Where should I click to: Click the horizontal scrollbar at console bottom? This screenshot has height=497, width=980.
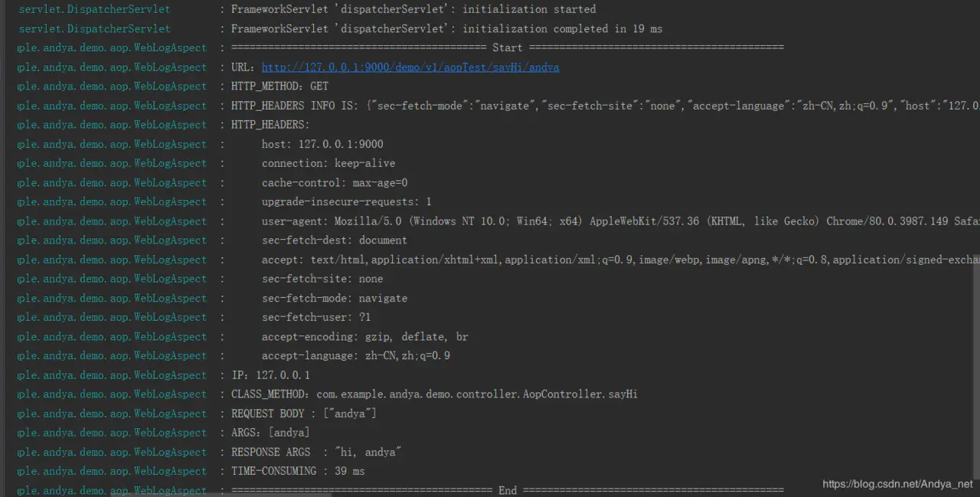click(x=221, y=495)
